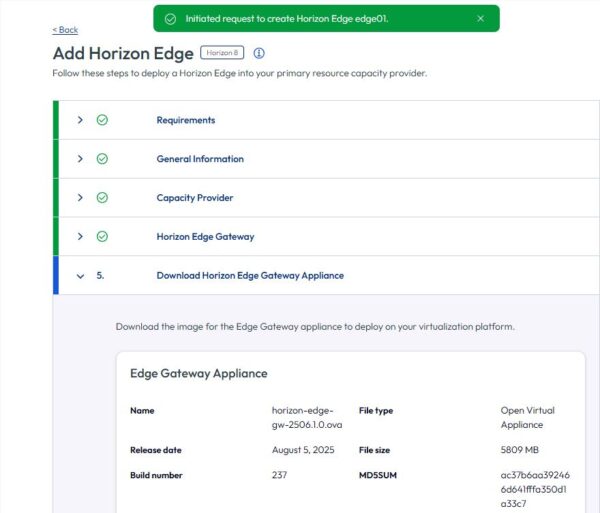
Task: Select file size value 5809 MB
Action: [x=520, y=450]
